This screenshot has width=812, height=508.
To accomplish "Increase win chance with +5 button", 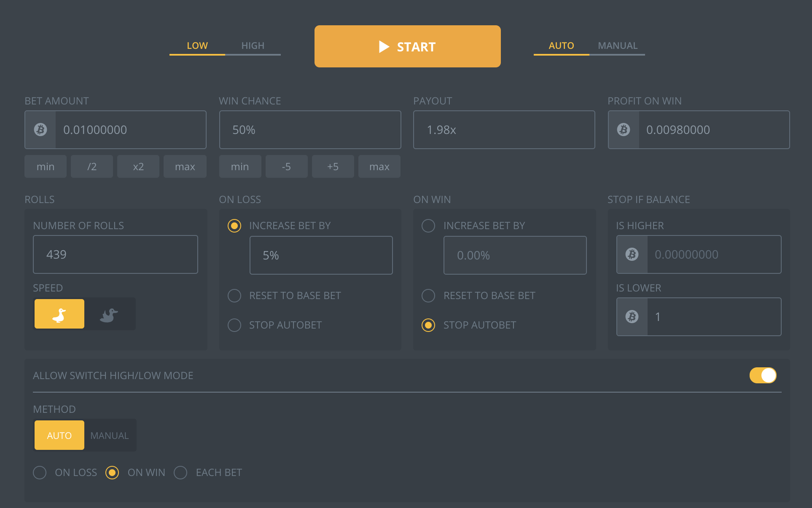I will tap(333, 166).
